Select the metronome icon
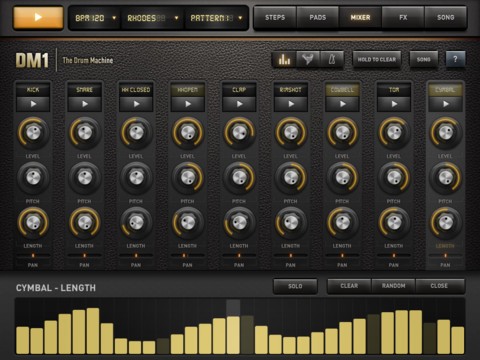 point(332,60)
